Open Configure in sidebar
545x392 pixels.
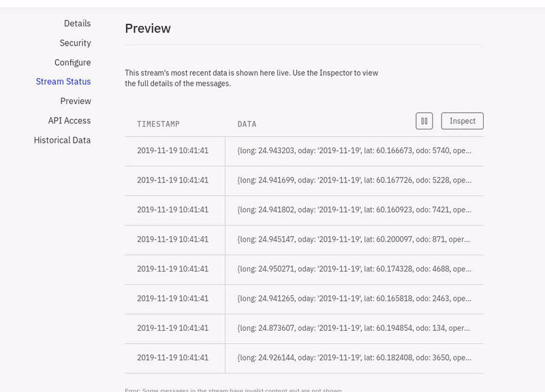pos(72,63)
